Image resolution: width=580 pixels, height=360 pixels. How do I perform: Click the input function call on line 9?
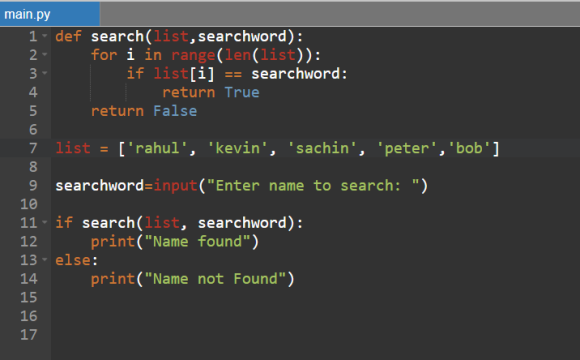tap(175, 185)
